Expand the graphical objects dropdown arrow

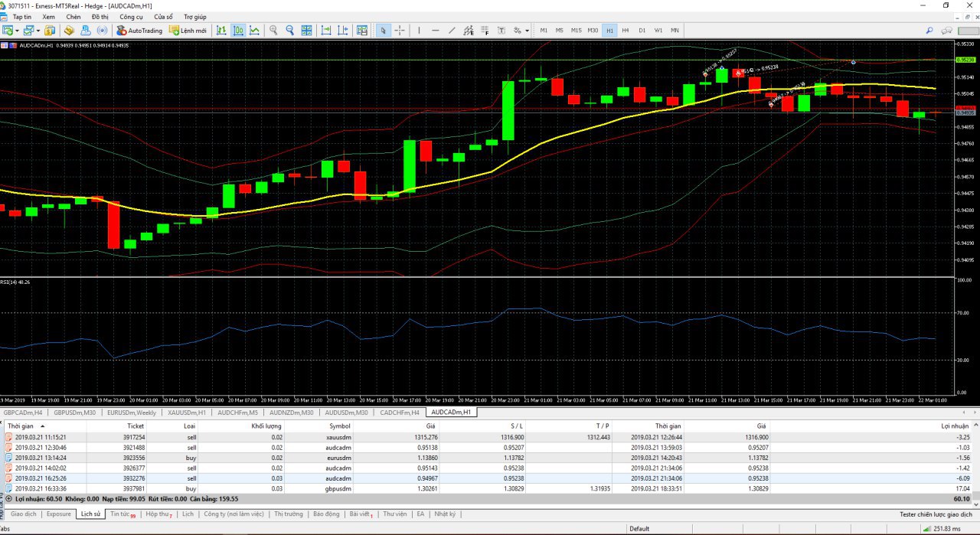click(527, 31)
